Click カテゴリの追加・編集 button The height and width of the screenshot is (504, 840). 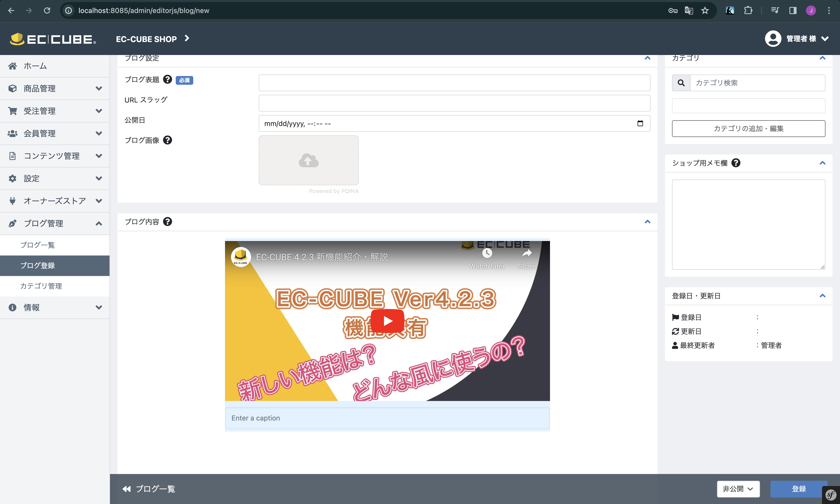point(748,128)
